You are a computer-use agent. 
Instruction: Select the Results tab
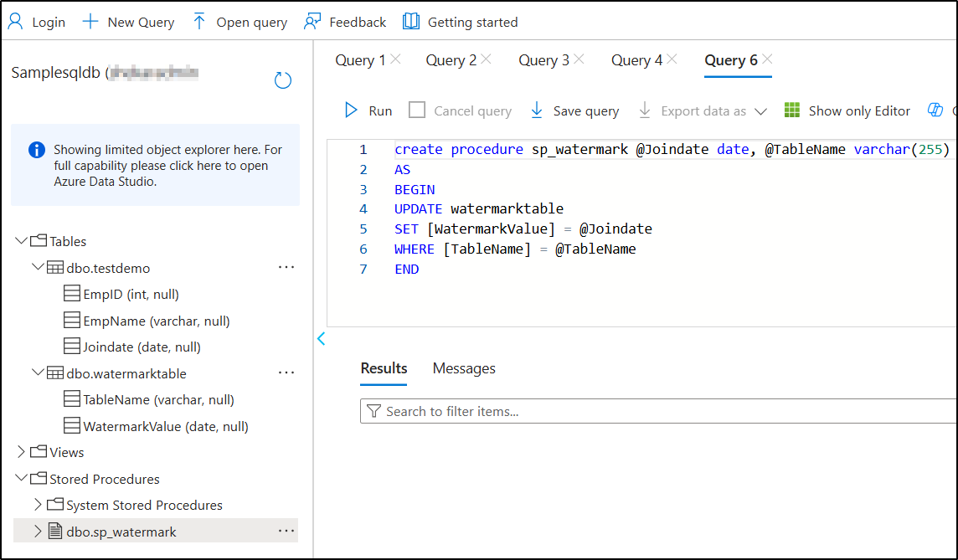[384, 368]
